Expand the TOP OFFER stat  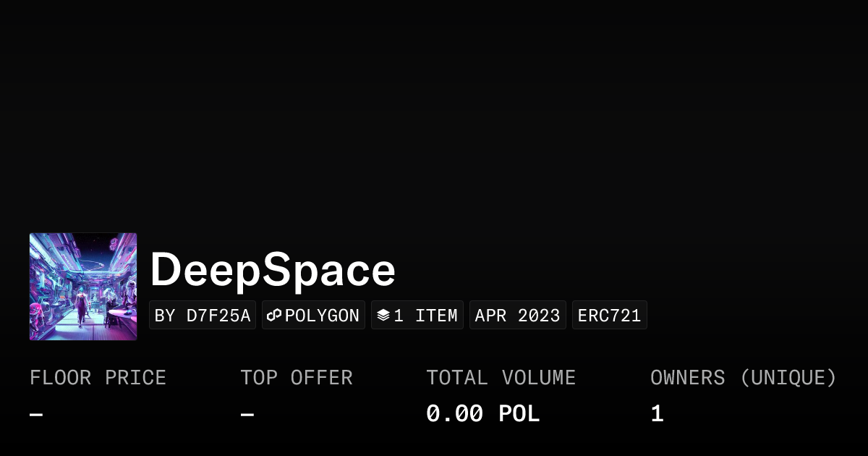click(297, 377)
